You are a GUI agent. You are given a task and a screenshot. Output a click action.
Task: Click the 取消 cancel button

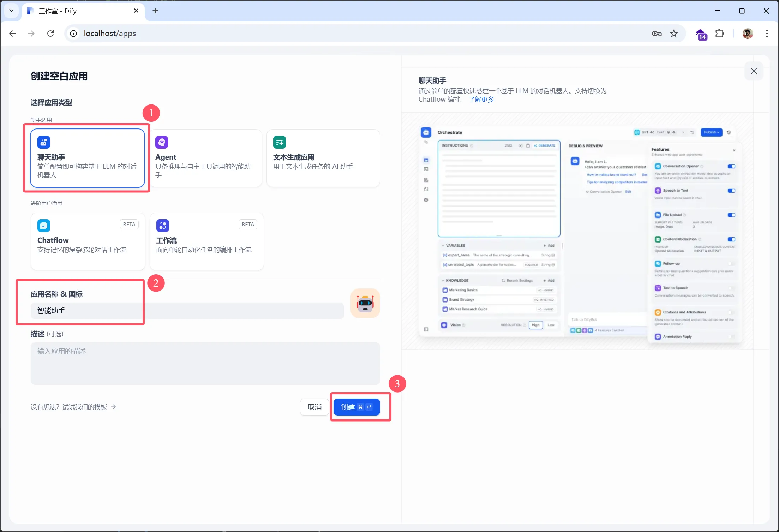[x=314, y=407]
